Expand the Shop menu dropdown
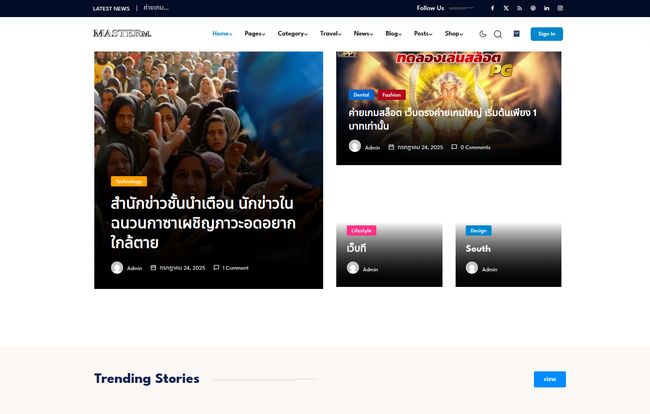This screenshot has width=650, height=414. point(454,34)
